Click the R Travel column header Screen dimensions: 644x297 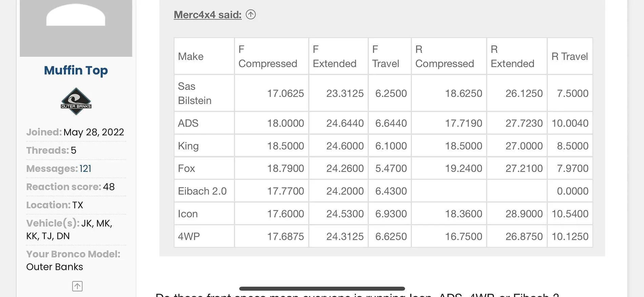pos(570,56)
